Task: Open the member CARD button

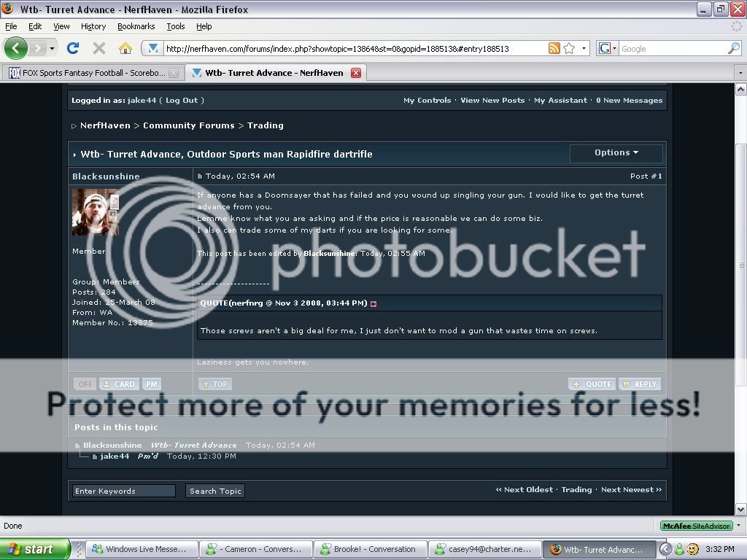Action: (119, 384)
